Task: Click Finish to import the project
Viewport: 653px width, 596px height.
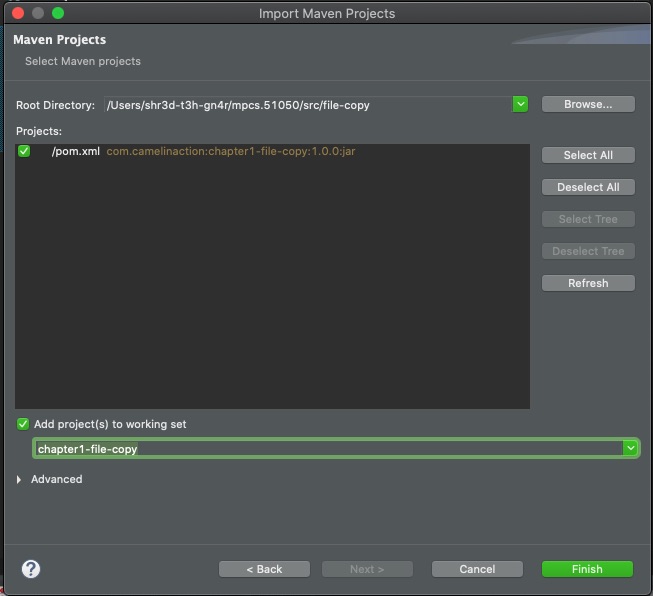Action: pyautogui.click(x=587, y=569)
